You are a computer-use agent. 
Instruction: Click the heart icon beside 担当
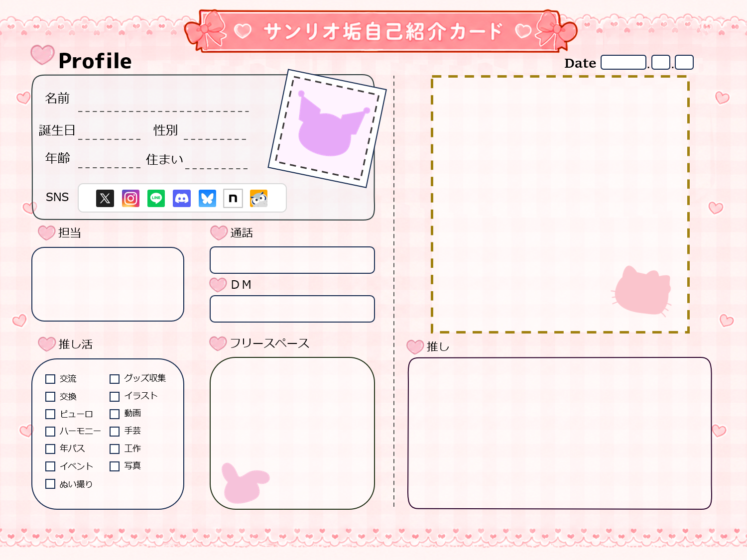click(x=47, y=232)
